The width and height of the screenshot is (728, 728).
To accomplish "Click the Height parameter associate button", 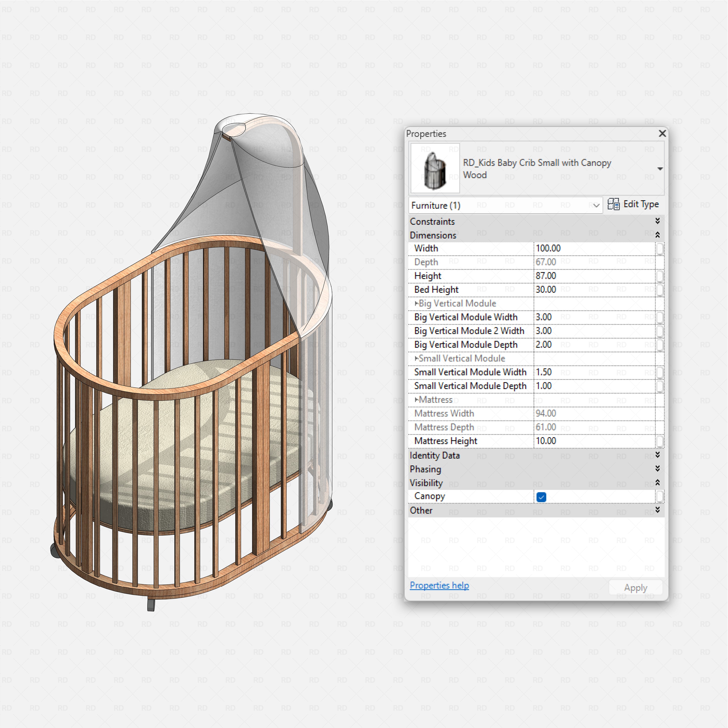I will pos(660,276).
